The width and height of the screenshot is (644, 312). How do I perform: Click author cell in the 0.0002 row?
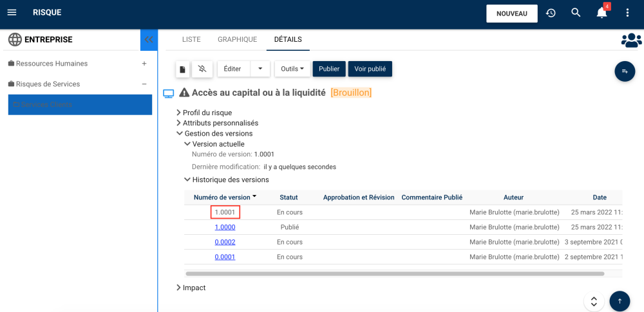click(x=514, y=243)
